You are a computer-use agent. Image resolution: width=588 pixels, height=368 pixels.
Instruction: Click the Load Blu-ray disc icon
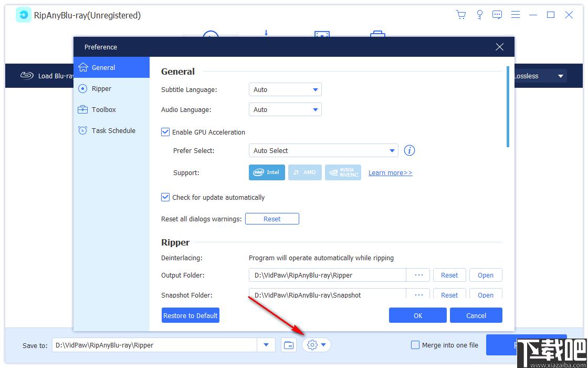[27, 76]
